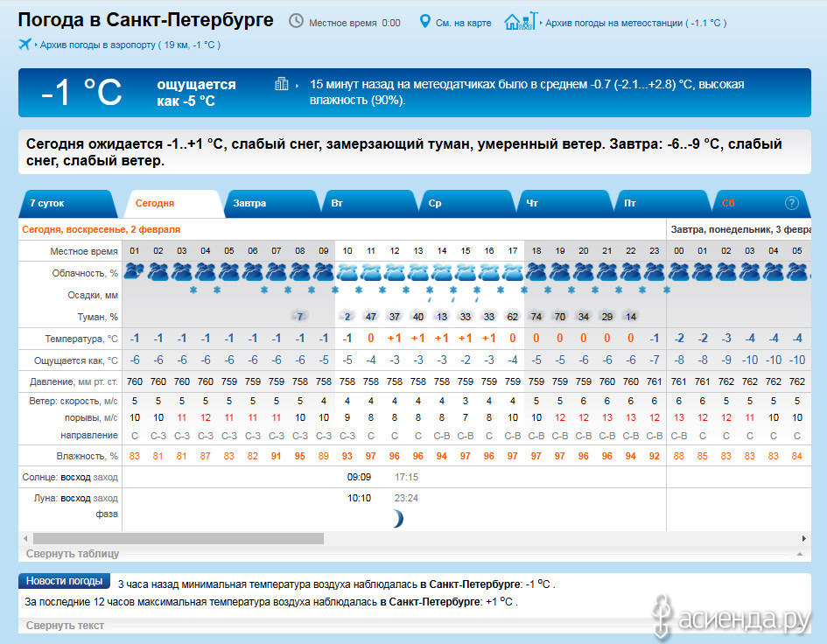Click the moon phase crescent icon

click(397, 519)
